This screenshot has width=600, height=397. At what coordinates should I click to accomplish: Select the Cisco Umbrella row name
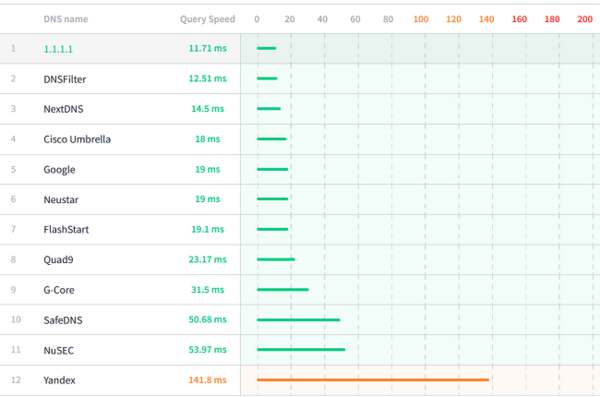point(77,139)
